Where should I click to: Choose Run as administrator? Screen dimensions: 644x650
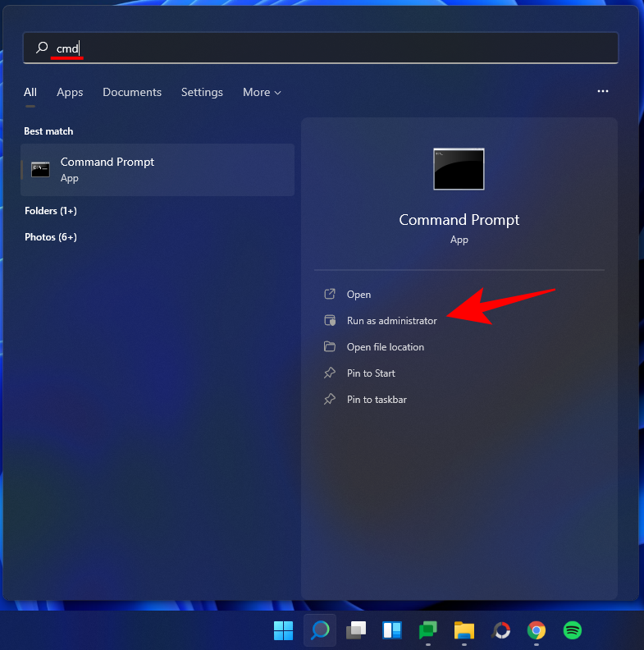391,321
